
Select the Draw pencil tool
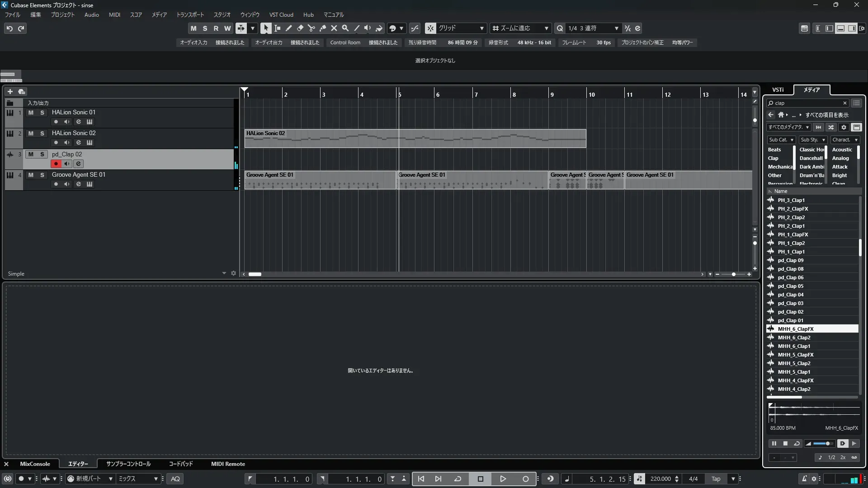click(289, 28)
